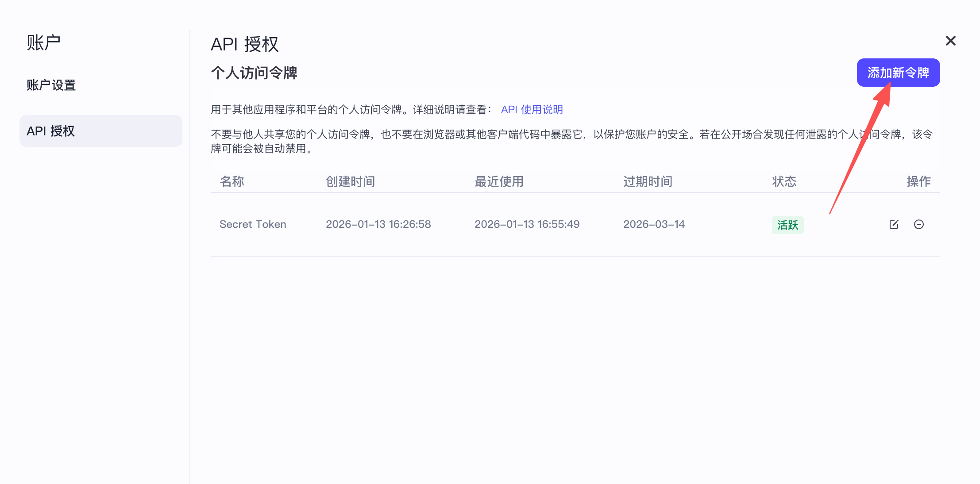The image size is (980, 484).
Task: Close the API 授权 dialog
Action: coord(950,41)
